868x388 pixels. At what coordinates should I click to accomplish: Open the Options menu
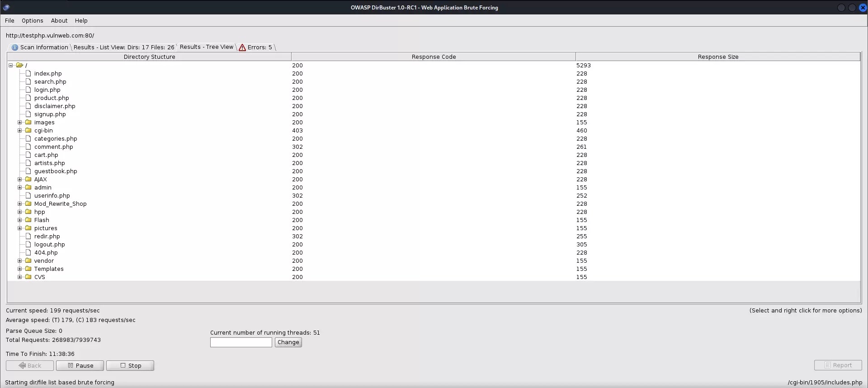click(33, 20)
